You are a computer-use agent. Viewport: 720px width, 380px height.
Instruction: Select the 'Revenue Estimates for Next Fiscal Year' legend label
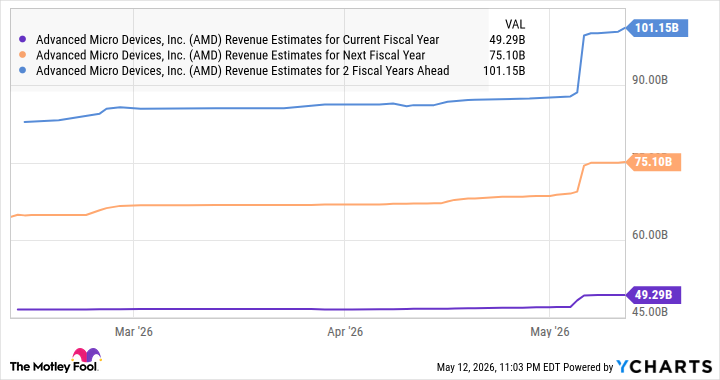click(x=231, y=56)
